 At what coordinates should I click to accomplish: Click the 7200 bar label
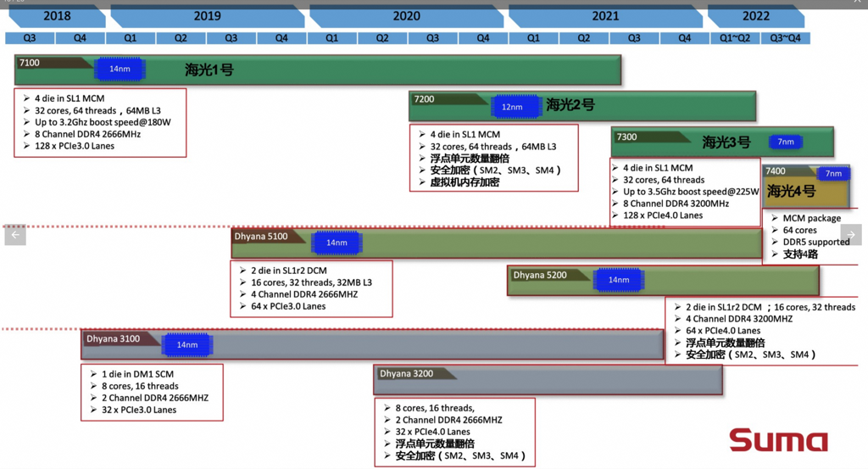pyautogui.click(x=424, y=99)
